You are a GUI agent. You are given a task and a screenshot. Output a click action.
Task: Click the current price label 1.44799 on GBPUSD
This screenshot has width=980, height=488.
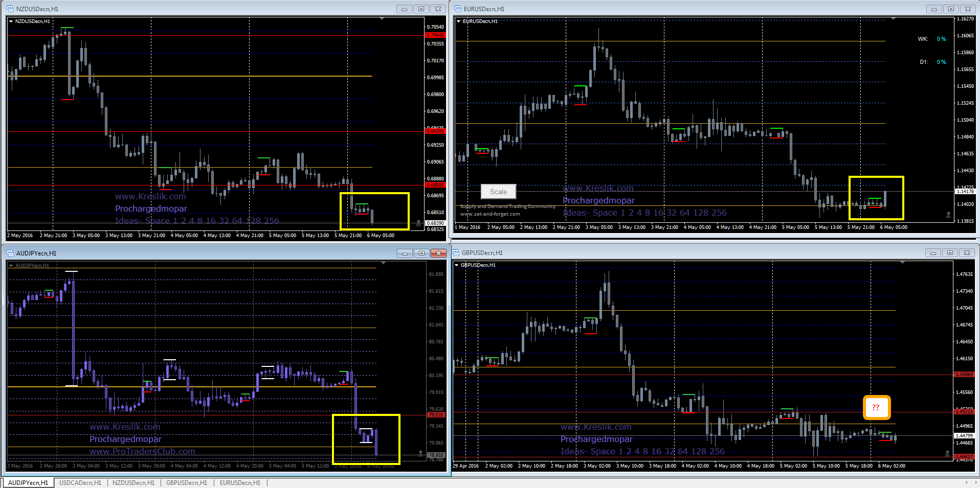coord(964,436)
